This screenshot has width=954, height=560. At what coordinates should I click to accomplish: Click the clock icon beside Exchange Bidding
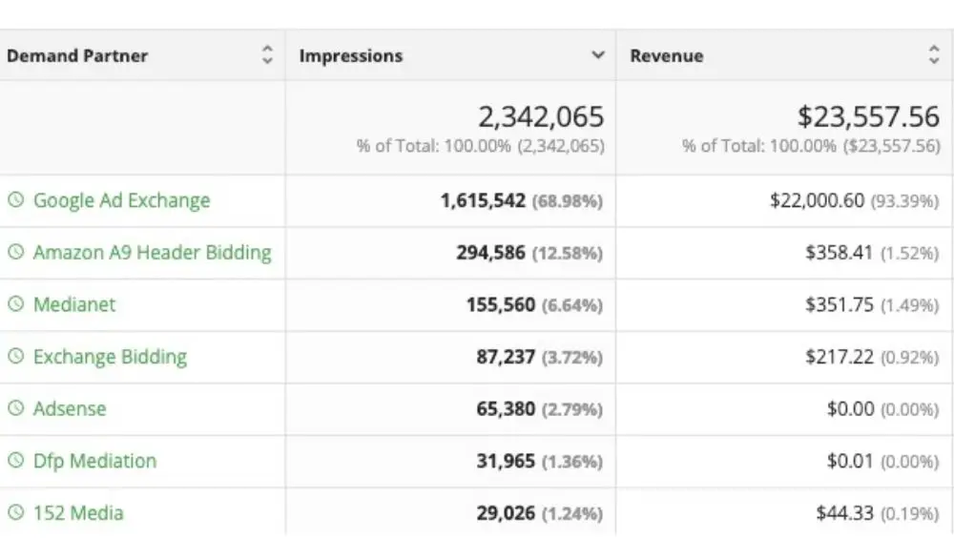15,357
